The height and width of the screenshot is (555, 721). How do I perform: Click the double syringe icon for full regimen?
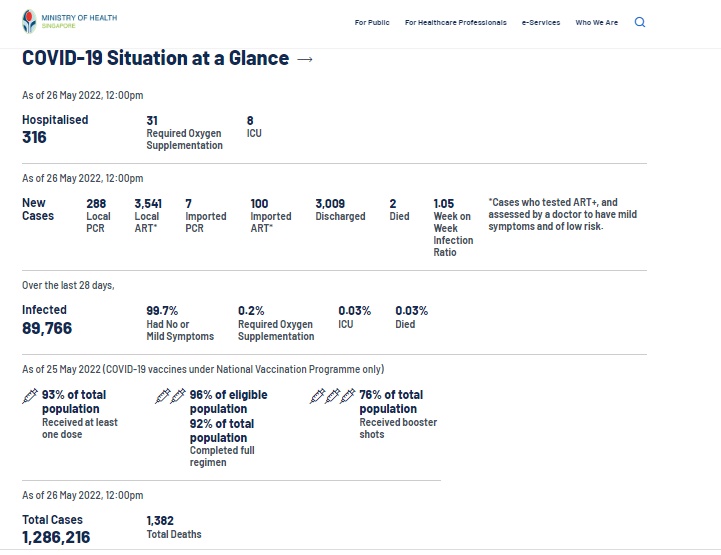click(169, 397)
